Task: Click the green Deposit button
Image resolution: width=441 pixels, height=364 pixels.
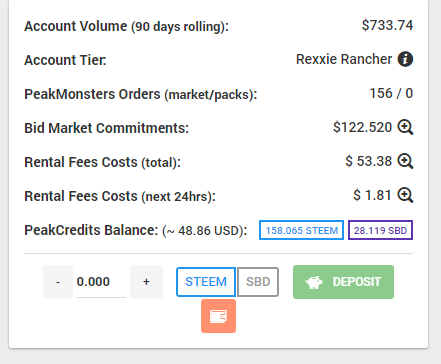Action: click(x=343, y=282)
